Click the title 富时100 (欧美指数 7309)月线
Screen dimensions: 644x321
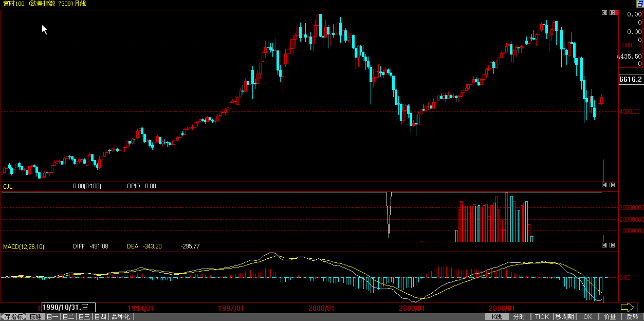coord(45,4)
